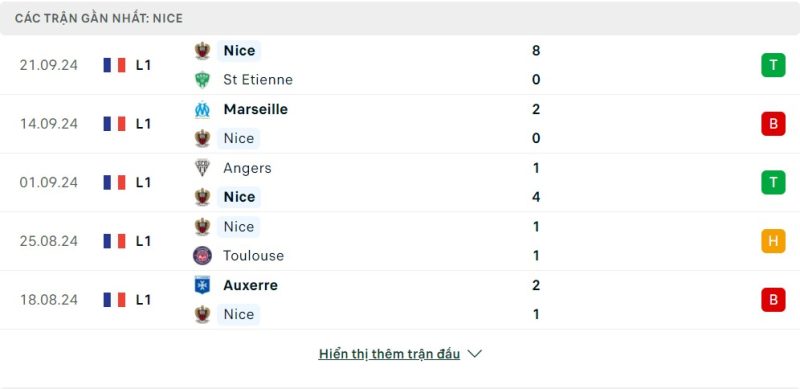Click the St Etienne club crest icon
This screenshot has height=389, width=800.
[x=203, y=80]
